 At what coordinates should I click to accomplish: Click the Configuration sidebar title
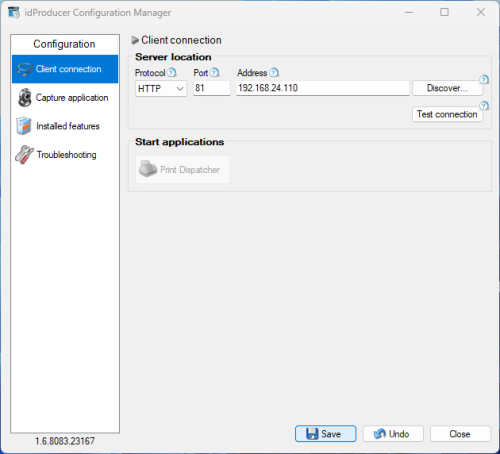point(64,44)
